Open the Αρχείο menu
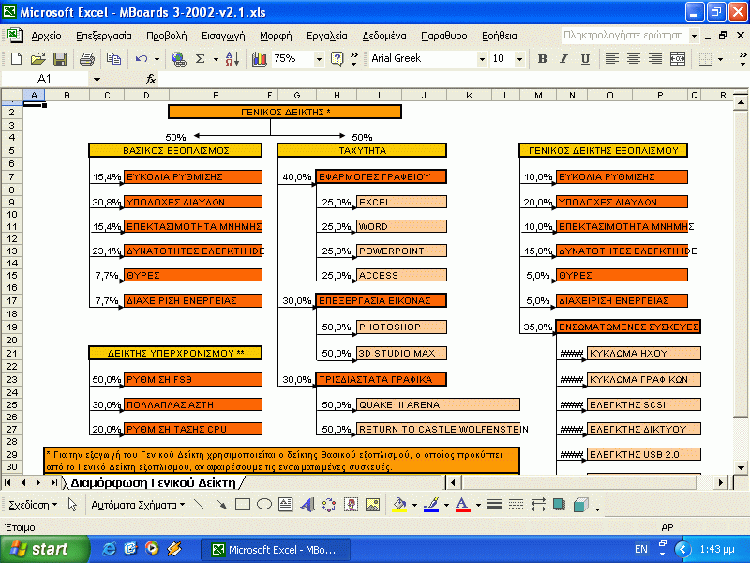 point(46,36)
